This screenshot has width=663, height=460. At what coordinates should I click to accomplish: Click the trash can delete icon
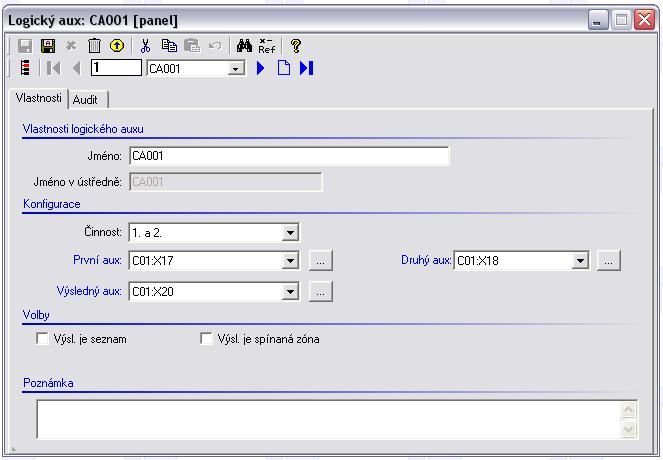(x=94, y=46)
